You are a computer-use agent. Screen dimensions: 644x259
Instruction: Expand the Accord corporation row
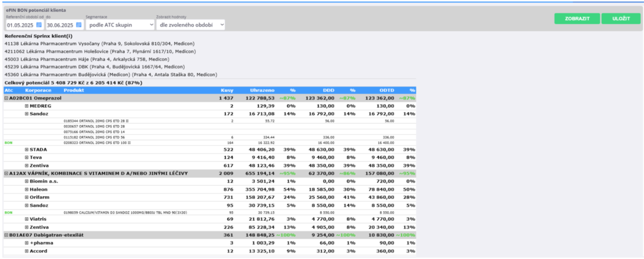[27, 251]
